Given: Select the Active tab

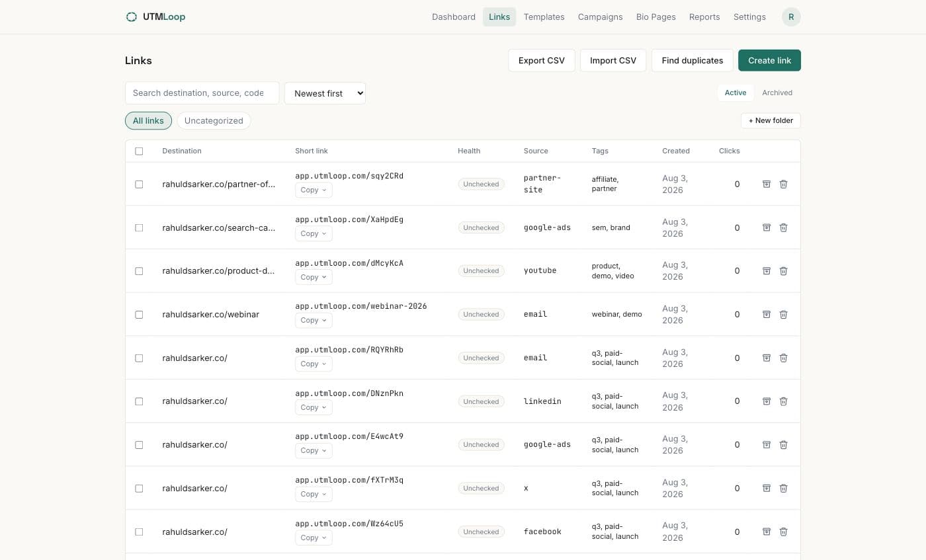Looking at the screenshot, I should 736,93.
